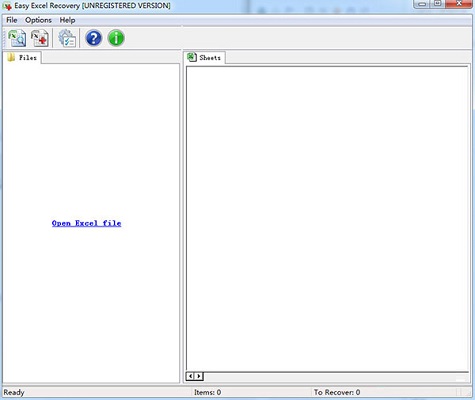
Task: Click the Recover Excel file toolbar icon
Action: tap(40, 38)
